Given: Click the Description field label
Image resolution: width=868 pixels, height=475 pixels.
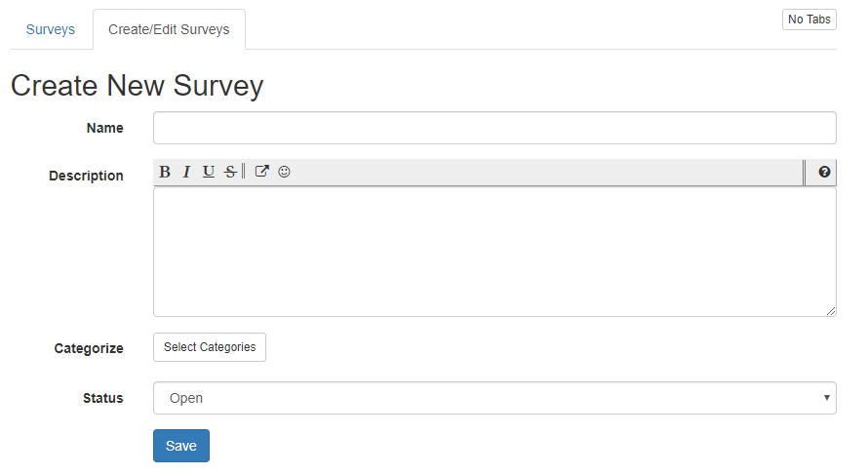Looking at the screenshot, I should 86,176.
